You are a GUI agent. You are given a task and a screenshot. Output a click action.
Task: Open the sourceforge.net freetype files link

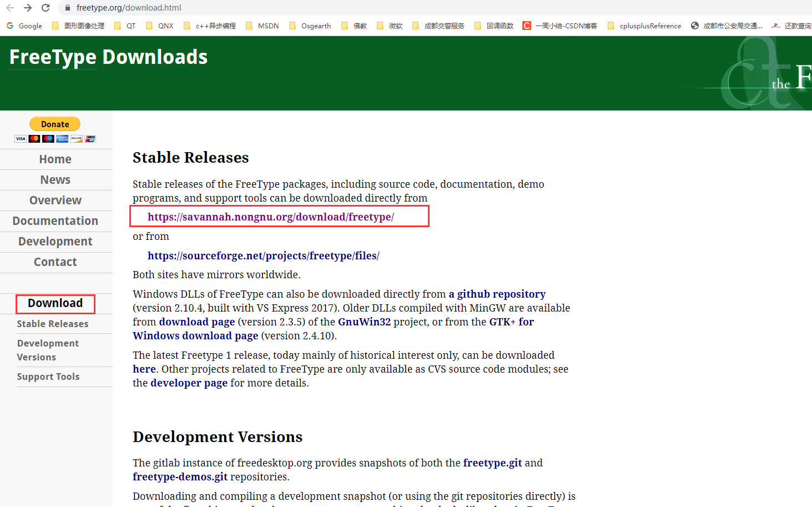click(264, 255)
